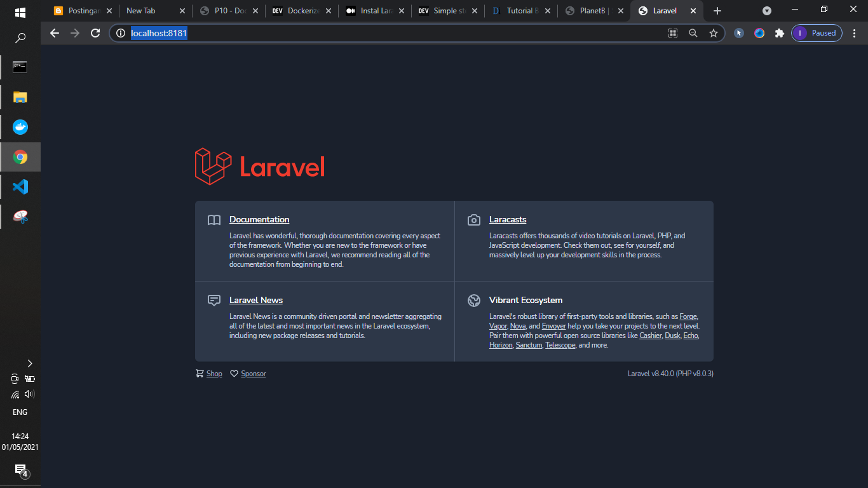The height and width of the screenshot is (488, 868).
Task: Open the paint app on the taskbar
Action: tap(20, 217)
